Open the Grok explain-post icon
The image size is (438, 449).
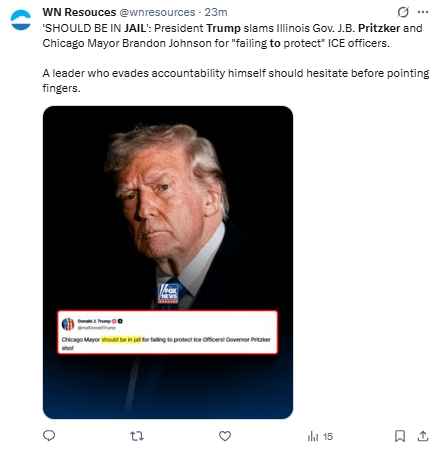click(x=403, y=12)
